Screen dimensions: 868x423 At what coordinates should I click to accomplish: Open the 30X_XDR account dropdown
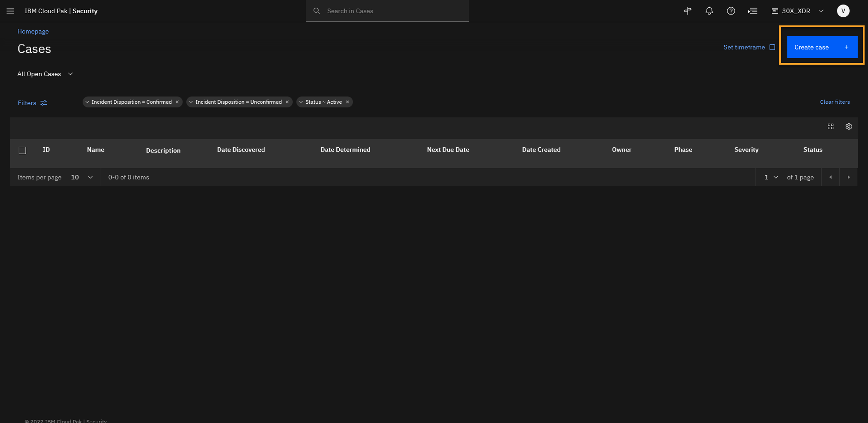(798, 11)
